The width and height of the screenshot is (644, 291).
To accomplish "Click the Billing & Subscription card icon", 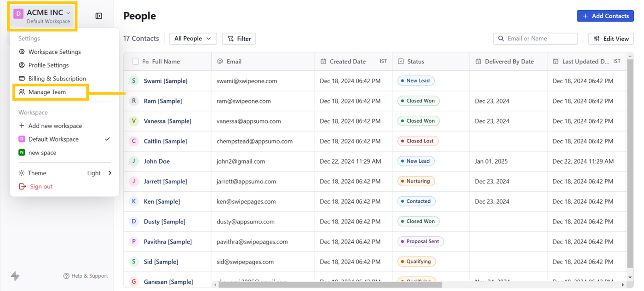I will (x=22, y=79).
